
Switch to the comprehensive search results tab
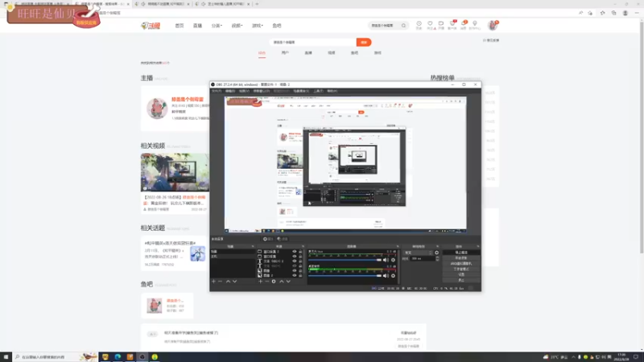262,53
